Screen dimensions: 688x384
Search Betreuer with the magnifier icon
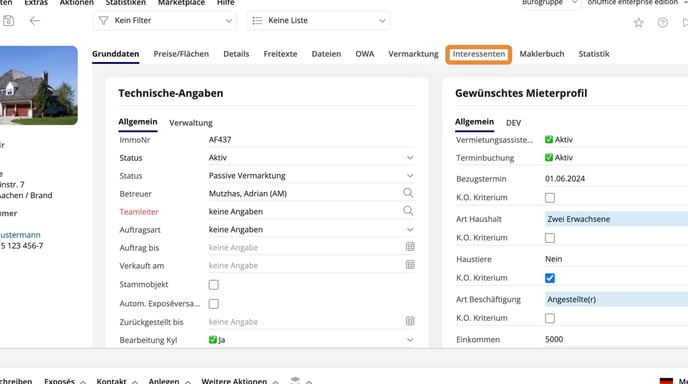(408, 193)
